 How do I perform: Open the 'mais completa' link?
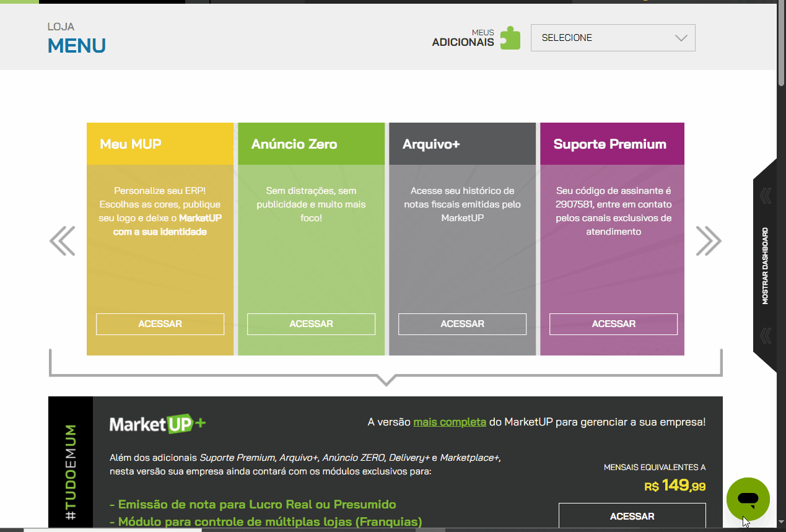(450, 422)
